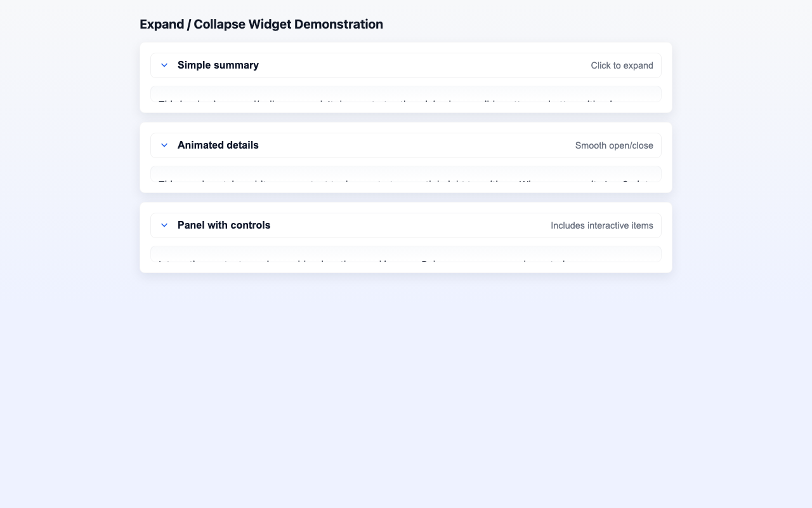Select the blue arrow in the first panel header
This screenshot has height=508, width=812.
pos(164,65)
